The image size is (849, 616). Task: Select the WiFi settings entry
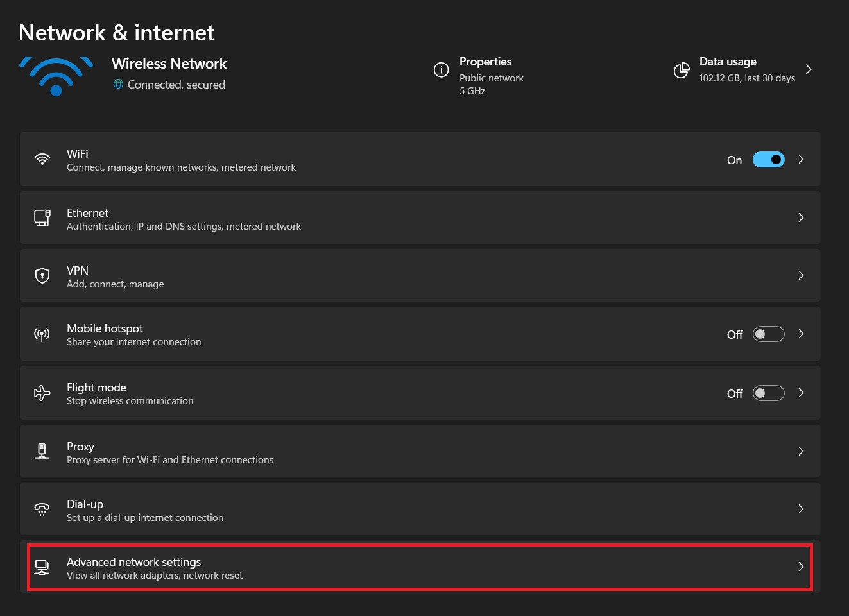[x=420, y=159]
